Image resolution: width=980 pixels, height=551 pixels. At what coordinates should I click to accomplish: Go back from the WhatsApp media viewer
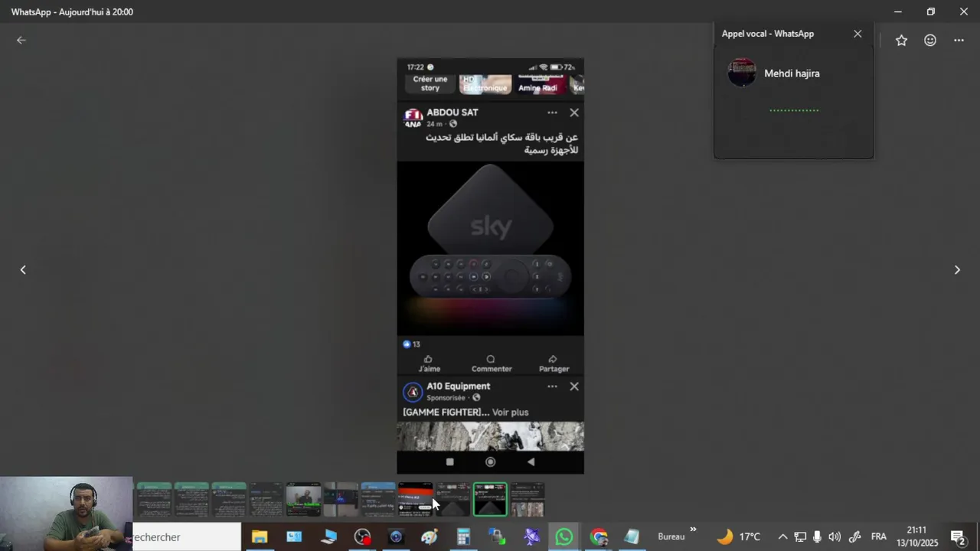click(x=21, y=41)
